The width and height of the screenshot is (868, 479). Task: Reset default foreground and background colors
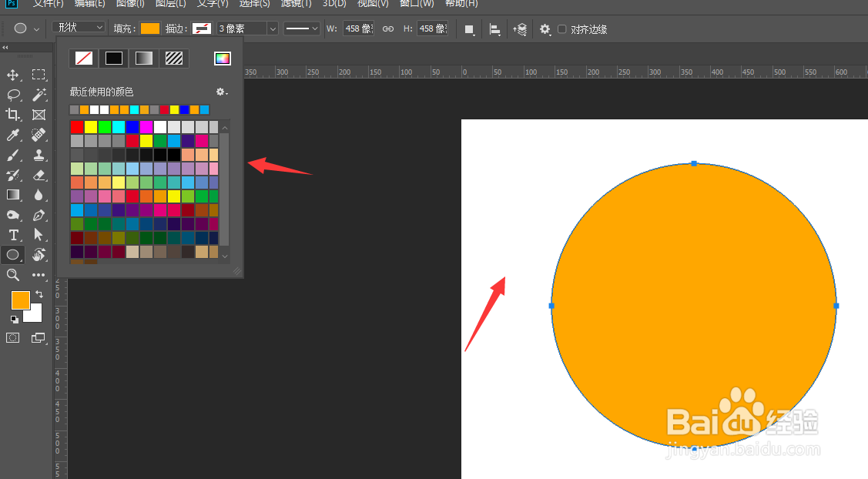coord(15,319)
